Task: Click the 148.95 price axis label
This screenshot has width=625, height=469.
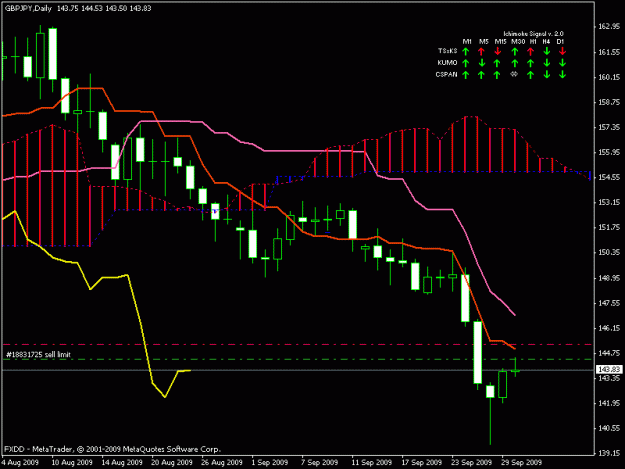Action: coord(609,278)
